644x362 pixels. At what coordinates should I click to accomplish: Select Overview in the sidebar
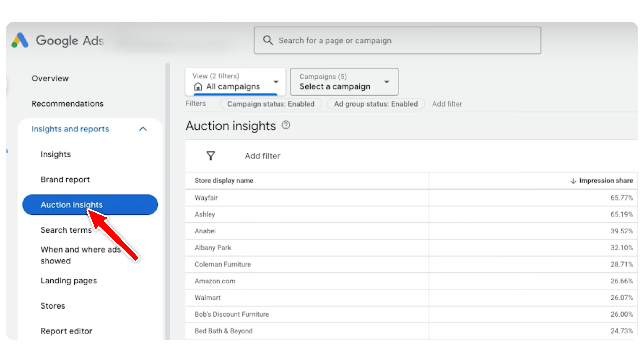click(x=50, y=78)
